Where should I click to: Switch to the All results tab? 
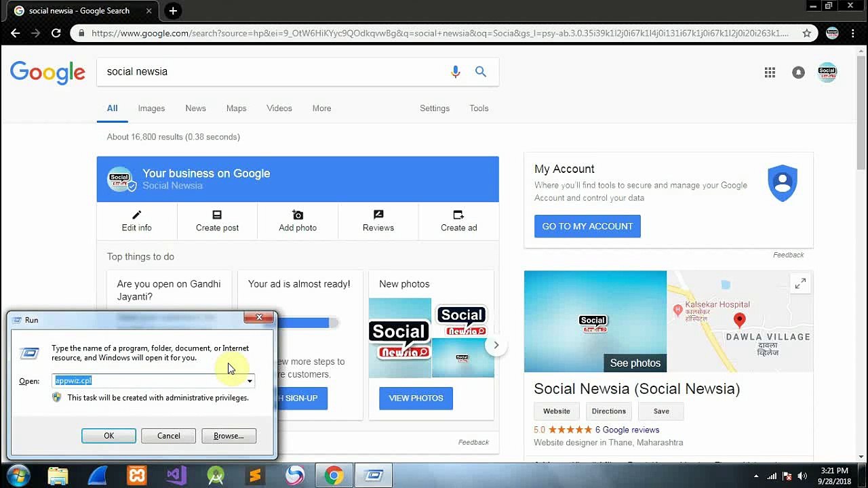pyautogui.click(x=112, y=108)
